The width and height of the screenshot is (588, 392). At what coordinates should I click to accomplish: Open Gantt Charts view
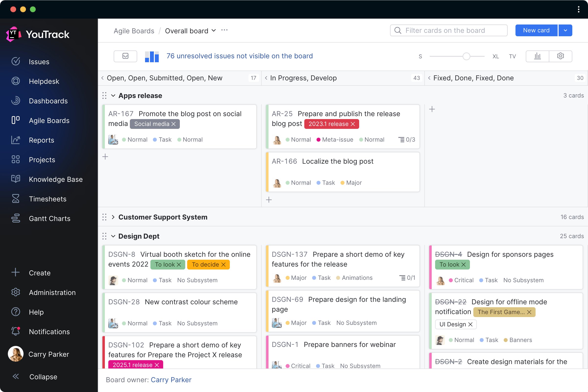tap(49, 218)
